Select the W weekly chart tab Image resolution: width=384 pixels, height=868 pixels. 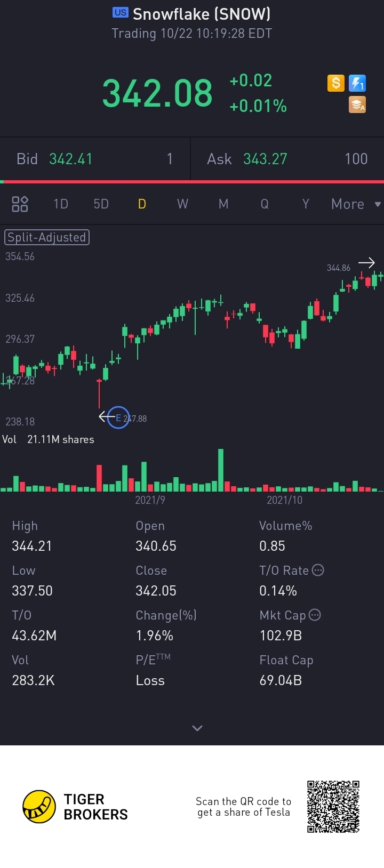(182, 204)
